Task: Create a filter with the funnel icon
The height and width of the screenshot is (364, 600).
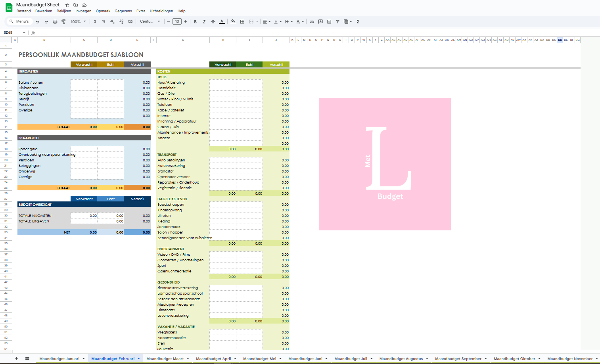Action: click(337, 22)
